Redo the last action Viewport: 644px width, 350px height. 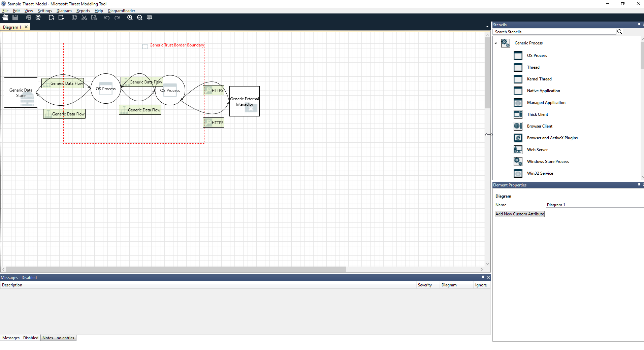click(x=117, y=17)
